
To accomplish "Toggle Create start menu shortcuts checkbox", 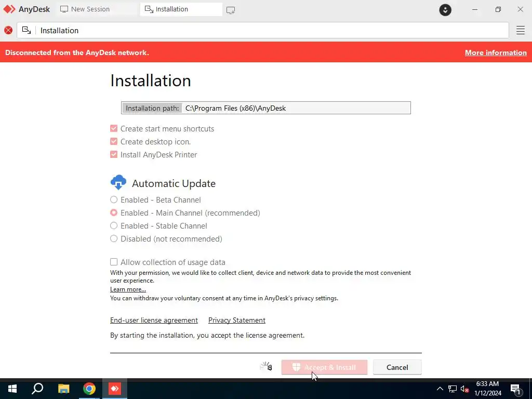I will pos(114,129).
